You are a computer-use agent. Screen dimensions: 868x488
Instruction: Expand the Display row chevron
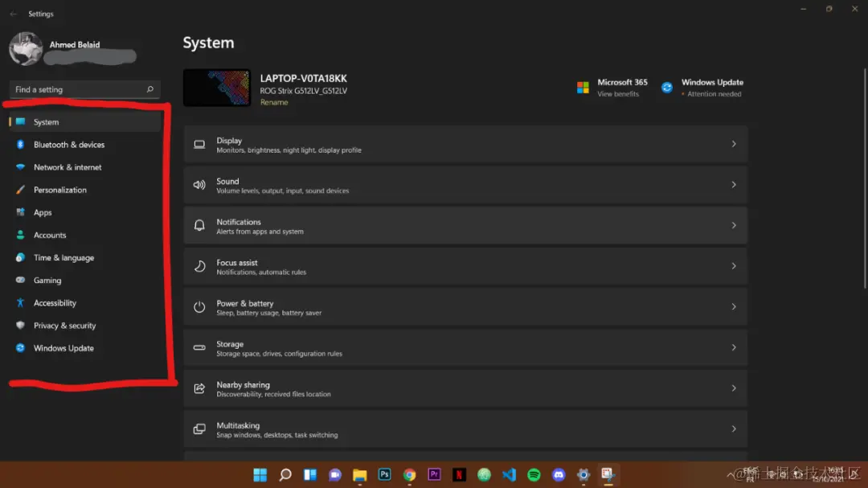pos(734,144)
